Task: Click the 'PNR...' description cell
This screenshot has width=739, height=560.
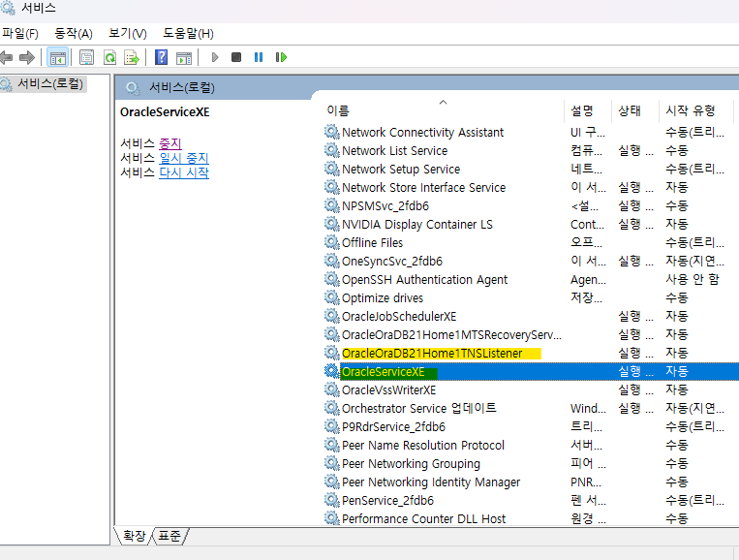Action: click(x=586, y=482)
